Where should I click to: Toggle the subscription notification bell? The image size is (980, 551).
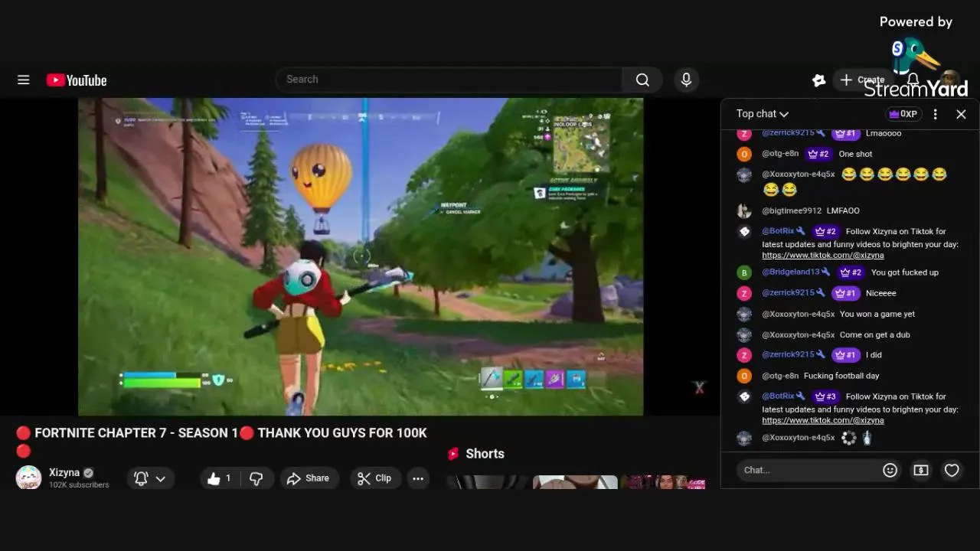tap(141, 478)
